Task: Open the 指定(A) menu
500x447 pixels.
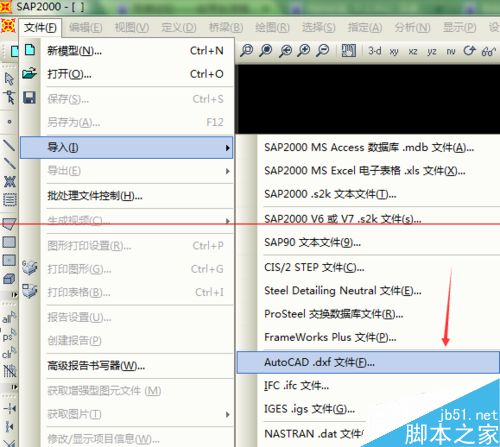Action: click(365, 27)
